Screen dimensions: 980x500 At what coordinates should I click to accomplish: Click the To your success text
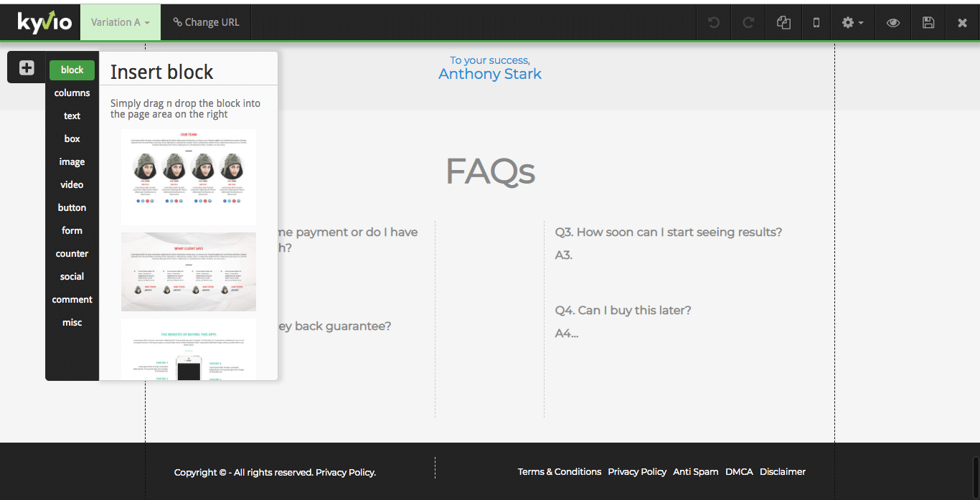pyautogui.click(x=490, y=60)
